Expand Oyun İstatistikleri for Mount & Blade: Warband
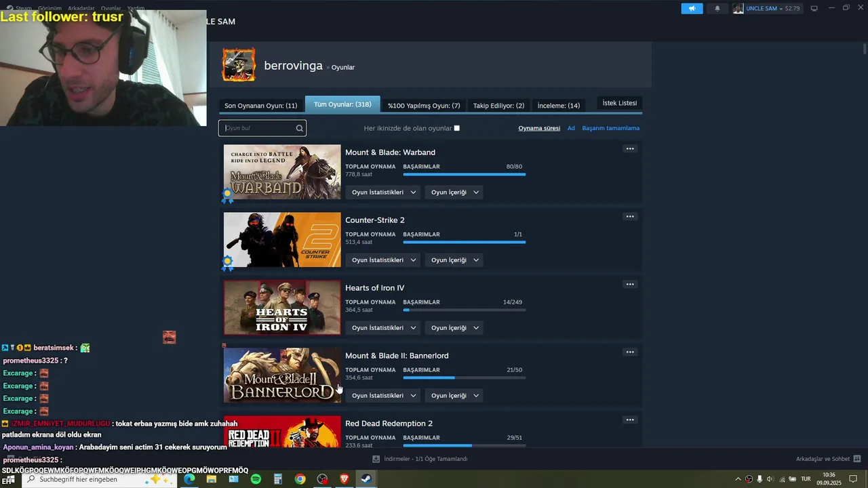The height and width of the screenshot is (488, 868). click(x=383, y=192)
